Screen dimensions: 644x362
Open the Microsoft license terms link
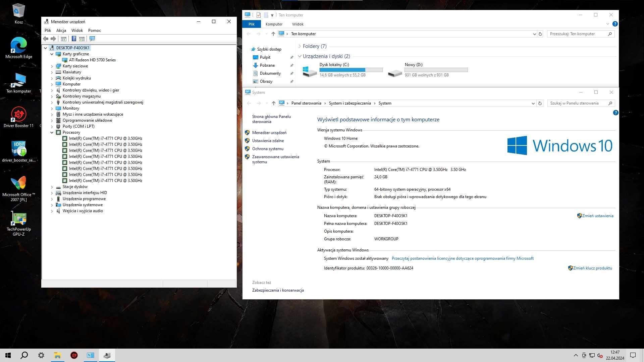(x=463, y=258)
